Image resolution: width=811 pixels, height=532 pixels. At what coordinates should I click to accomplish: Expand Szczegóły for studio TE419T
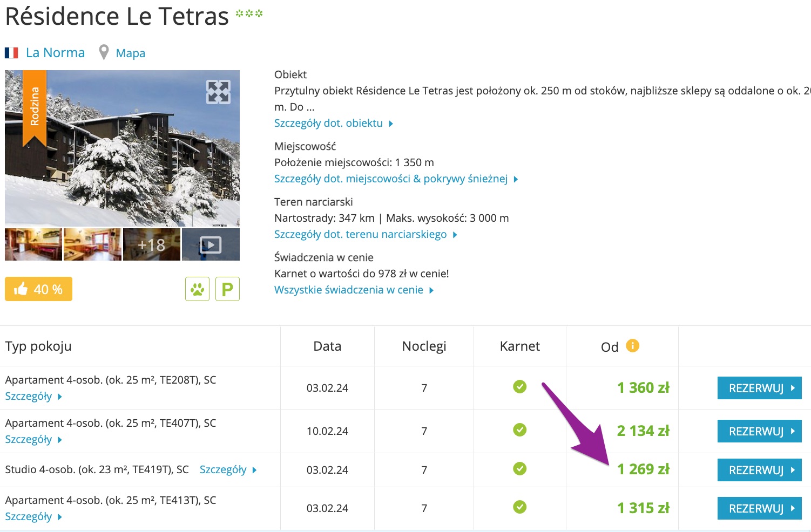(228, 469)
